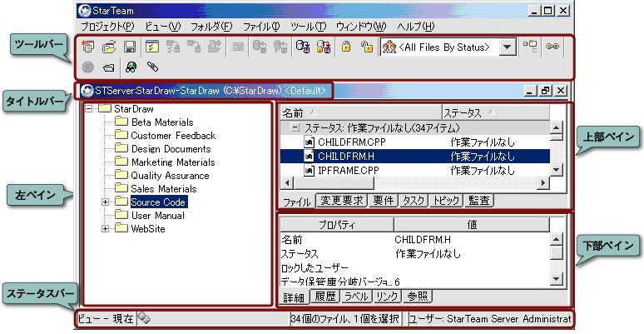Screen dimensions: 644x334
Task: Select the 詳細 tab in lower pane
Action: (x=294, y=297)
